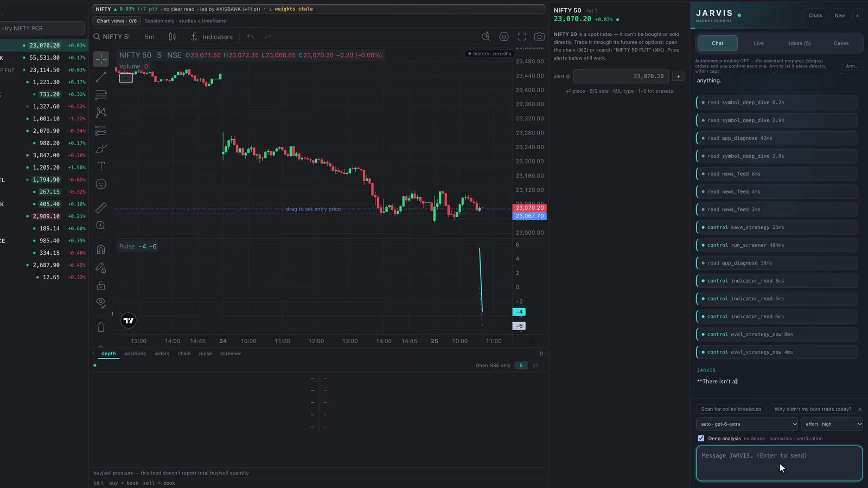Dismiss the suggestion chips with X
868x488 pixels.
[x=860, y=409]
